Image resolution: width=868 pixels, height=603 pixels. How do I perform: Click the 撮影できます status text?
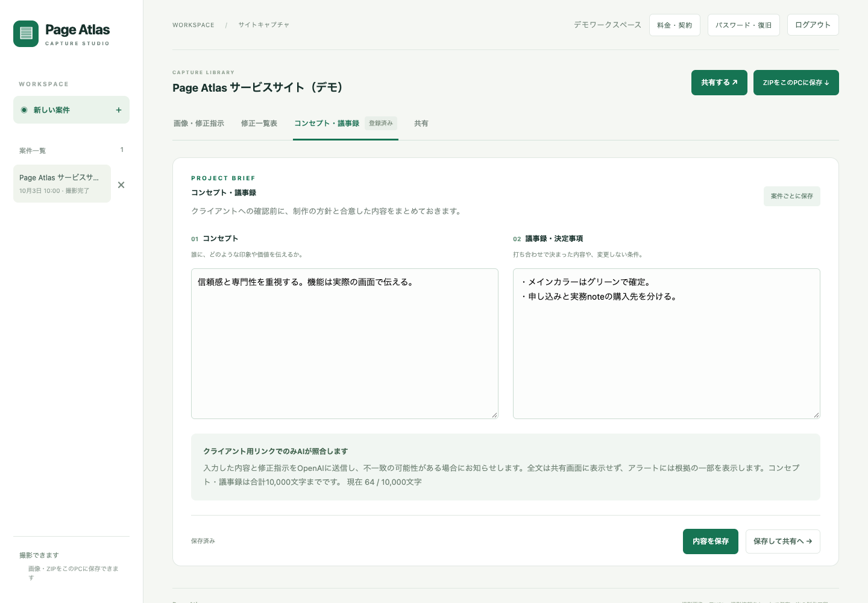39,555
